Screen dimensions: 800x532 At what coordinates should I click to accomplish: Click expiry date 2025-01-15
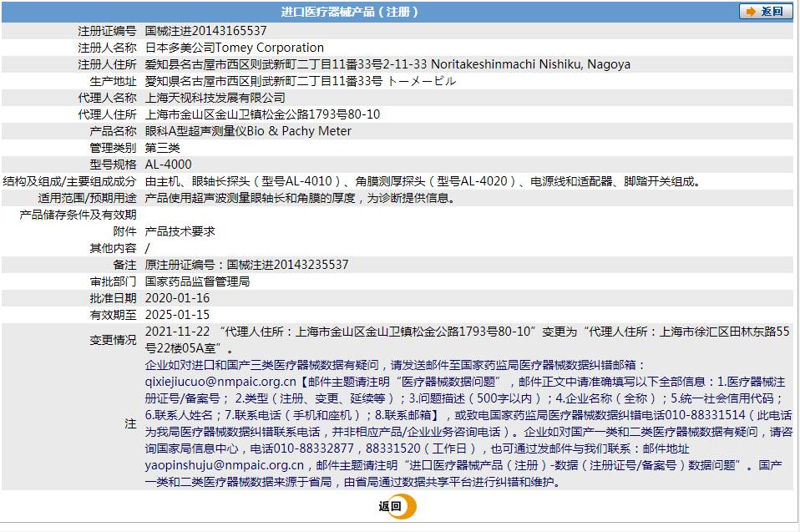pos(178,315)
